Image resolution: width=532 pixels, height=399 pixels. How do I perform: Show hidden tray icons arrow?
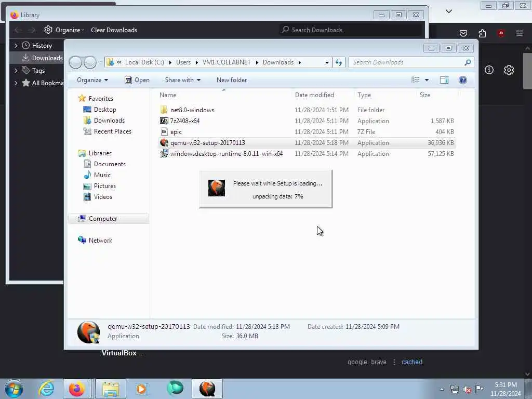click(x=442, y=389)
